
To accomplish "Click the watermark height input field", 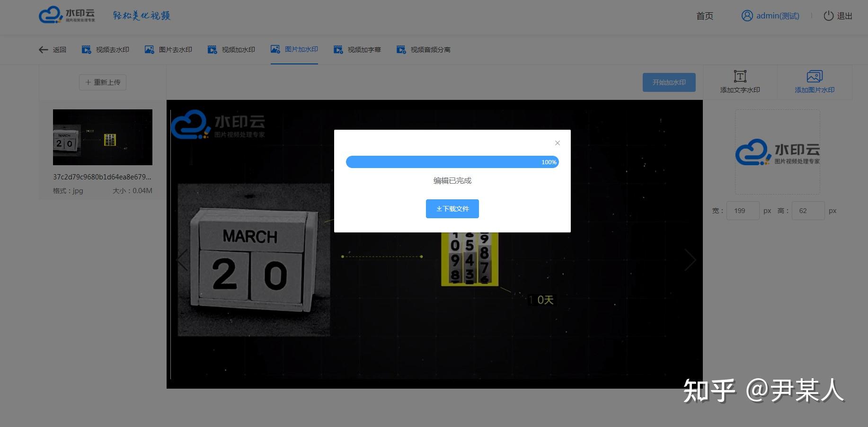I will (x=808, y=211).
